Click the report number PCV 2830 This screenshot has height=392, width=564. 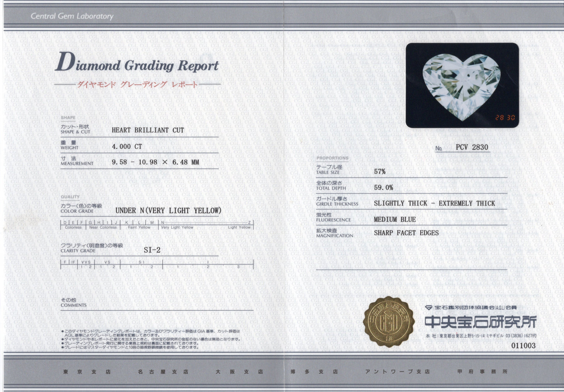(x=471, y=147)
